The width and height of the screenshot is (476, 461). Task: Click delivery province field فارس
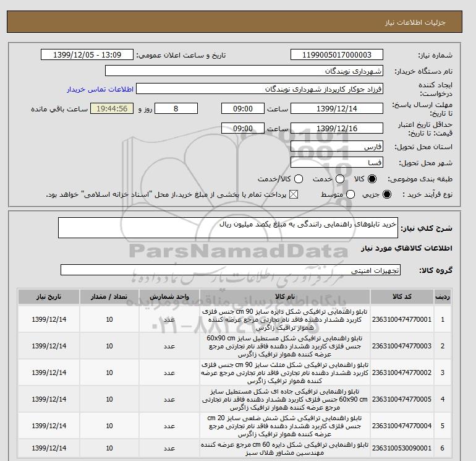pyautogui.click(x=337, y=147)
